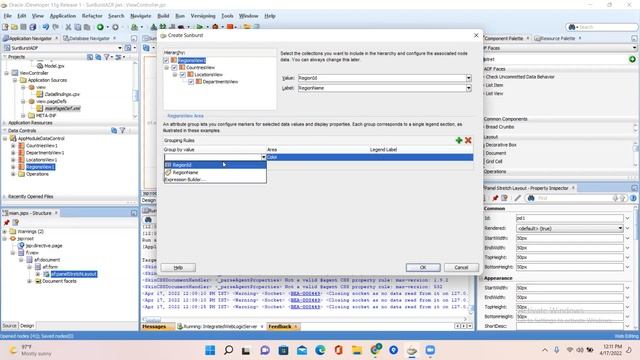
Task: Click the Save All toolbar icon
Action: (x=33, y=27)
